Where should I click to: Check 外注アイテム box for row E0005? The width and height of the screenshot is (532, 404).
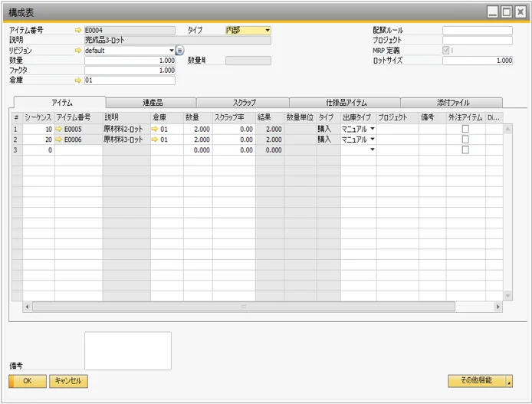click(x=465, y=129)
